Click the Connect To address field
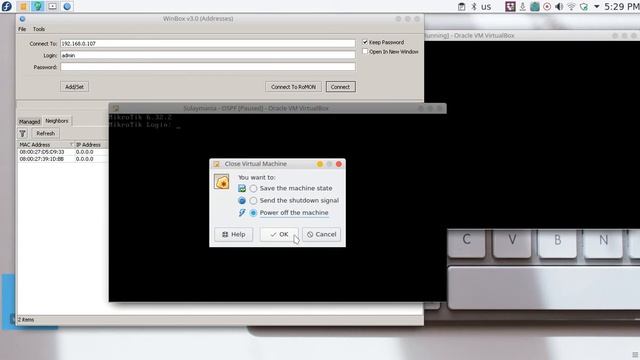The image size is (640, 360). (x=208, y=43)
